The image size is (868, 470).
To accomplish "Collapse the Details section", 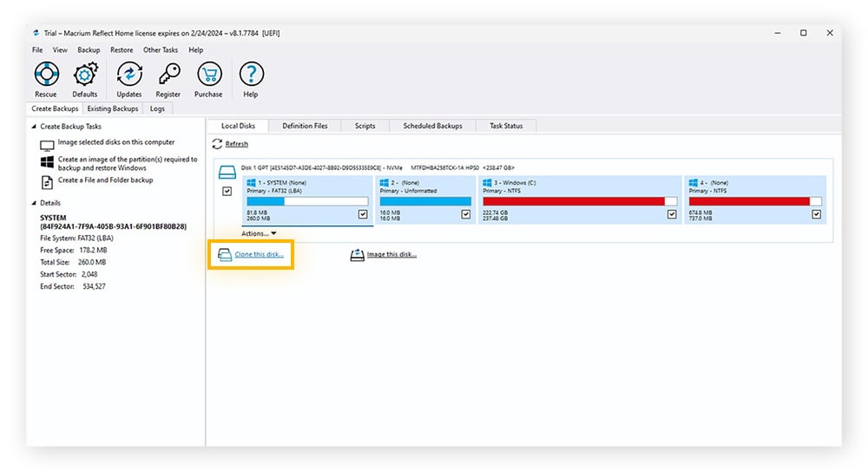I will (x=35, y=203).
